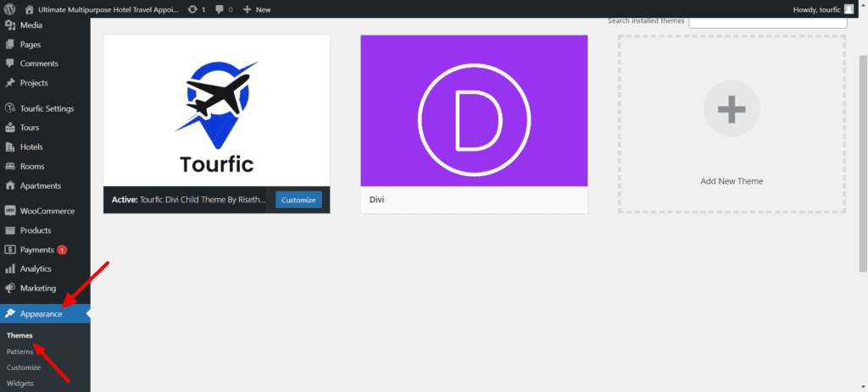
Task: Click the WooCommerce logo icon
Action: (x=10, y=211)
